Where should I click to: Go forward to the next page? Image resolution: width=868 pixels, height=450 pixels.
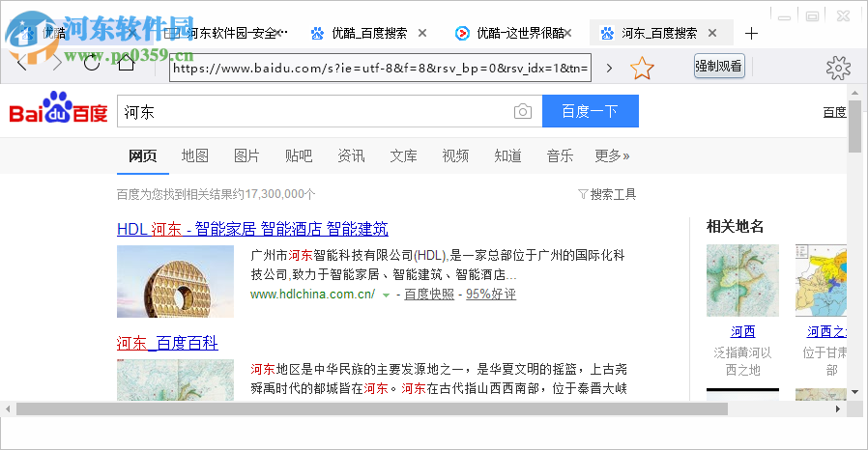56,63
